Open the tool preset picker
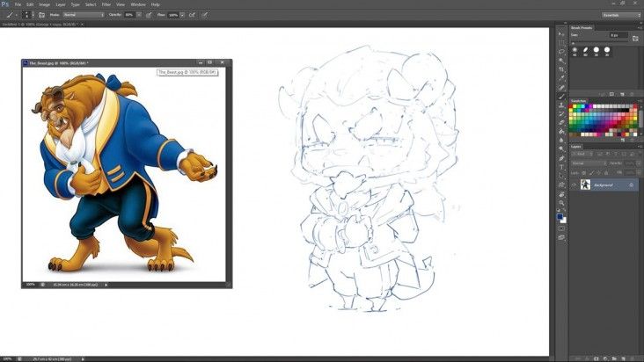644x362 pixels. (11, 15)
